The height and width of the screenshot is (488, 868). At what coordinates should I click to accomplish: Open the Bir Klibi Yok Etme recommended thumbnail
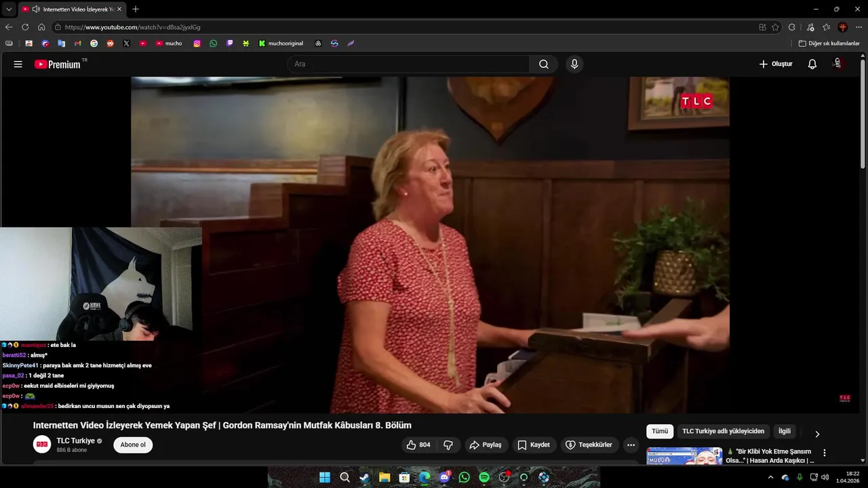684,456
